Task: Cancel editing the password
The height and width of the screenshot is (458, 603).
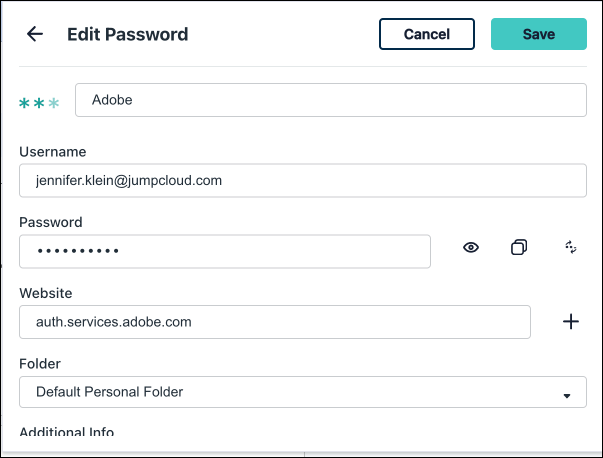Action: tap(427, 34)
